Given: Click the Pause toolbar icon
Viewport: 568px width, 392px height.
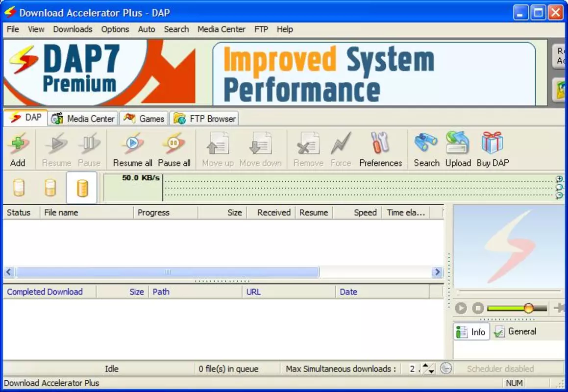Looking at the screenshot, I should pos(89,149).
